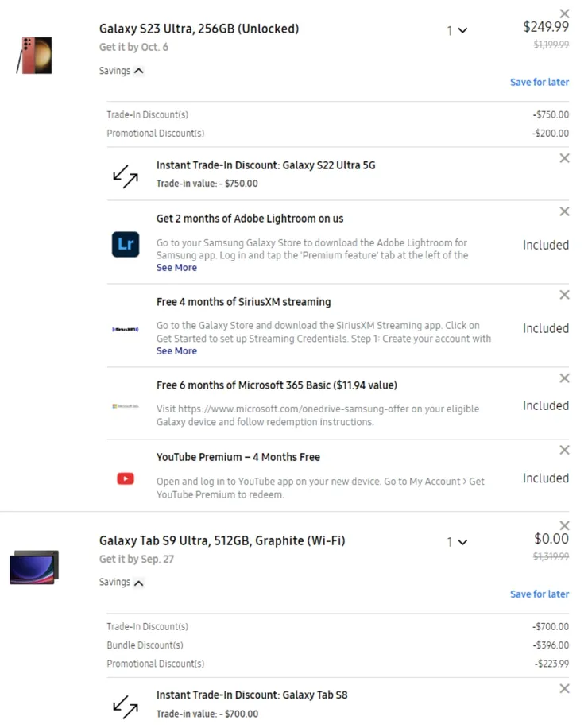Open quantity dropdown for Galaxy S23 Ultra

pyautogui.click(x=457, y=31)
